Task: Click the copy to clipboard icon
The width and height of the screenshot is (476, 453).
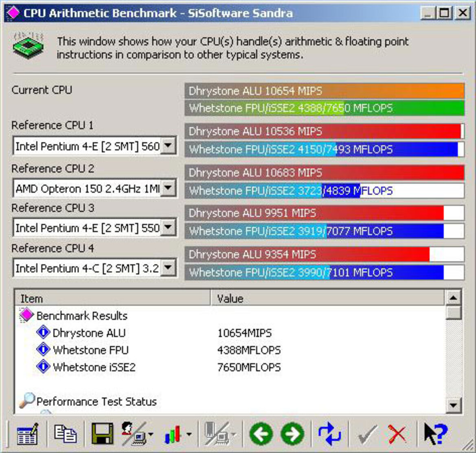Action: tap(65, 433)
